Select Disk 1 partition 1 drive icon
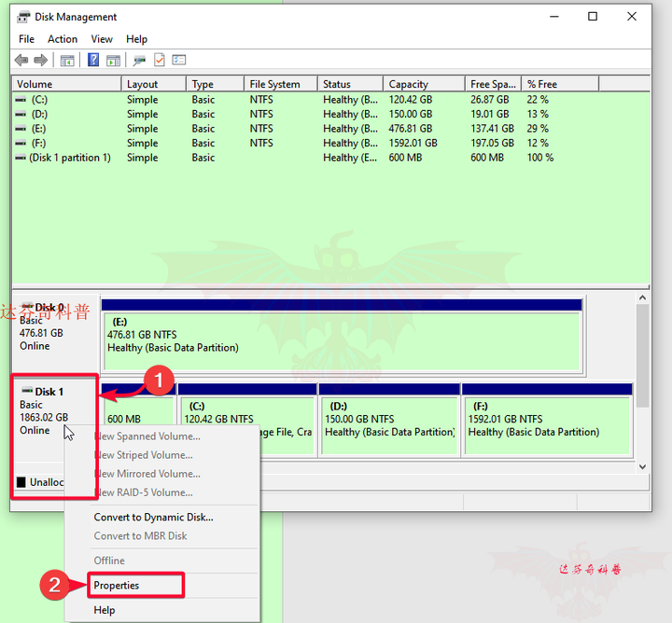Image resolution: width=672 pixels, height=623 pixels. point(21,158)
